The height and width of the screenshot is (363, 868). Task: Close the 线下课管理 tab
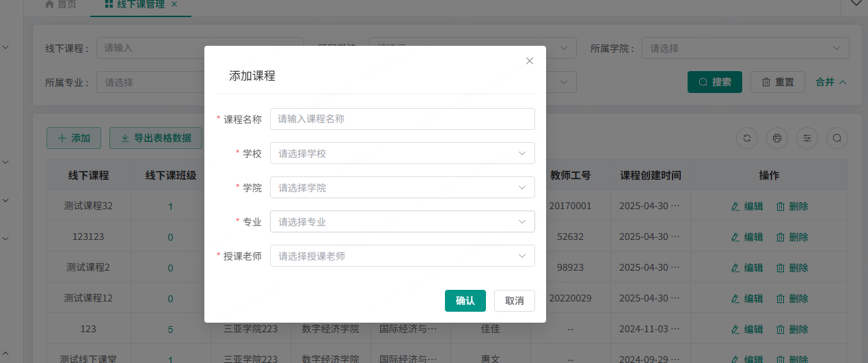tap(174, 5)
